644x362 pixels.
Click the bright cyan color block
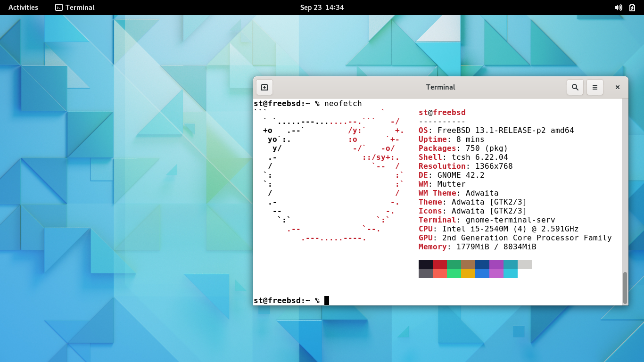click(511, 273)
